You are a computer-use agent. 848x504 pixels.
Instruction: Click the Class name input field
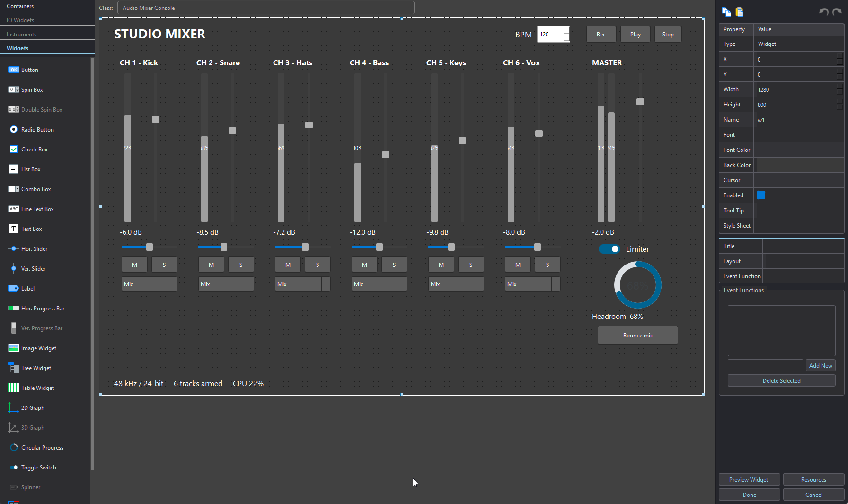pos(266,8)
